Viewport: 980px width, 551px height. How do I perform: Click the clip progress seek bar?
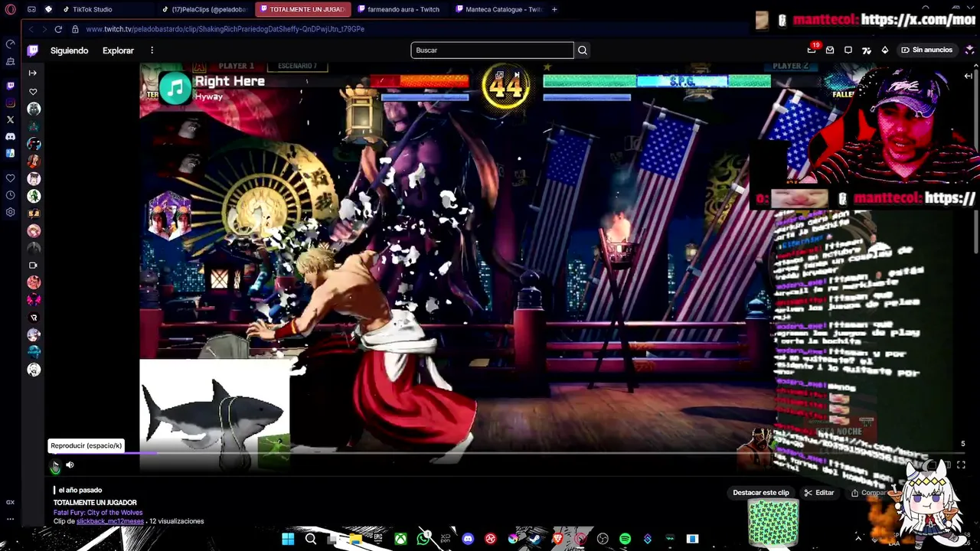[x=510, y=453]
